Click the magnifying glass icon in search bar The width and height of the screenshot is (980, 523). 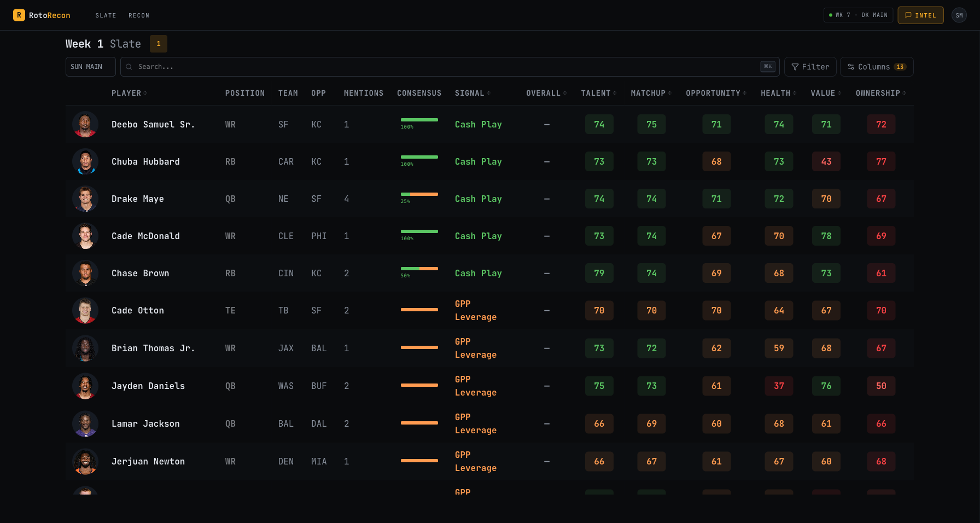click(x=129, y=67)
